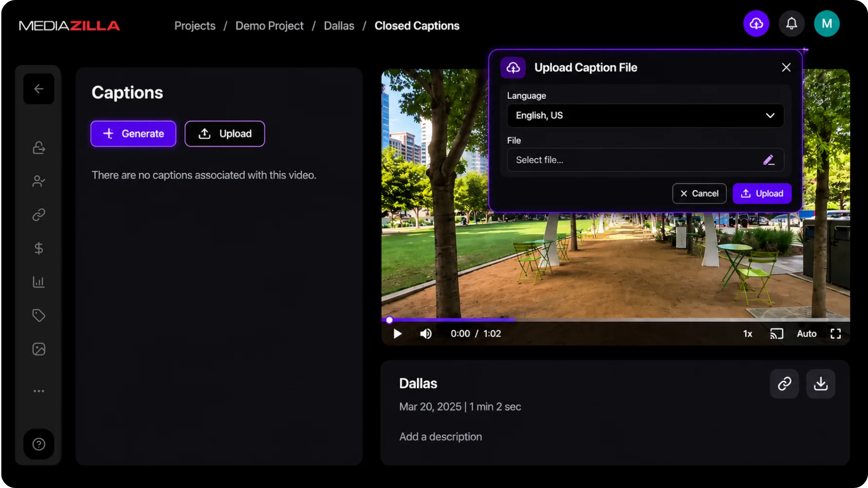Go to Dallas breadcrumb
Image resolution: width=868 pixels, height=488 pixels.
[339, 26]
